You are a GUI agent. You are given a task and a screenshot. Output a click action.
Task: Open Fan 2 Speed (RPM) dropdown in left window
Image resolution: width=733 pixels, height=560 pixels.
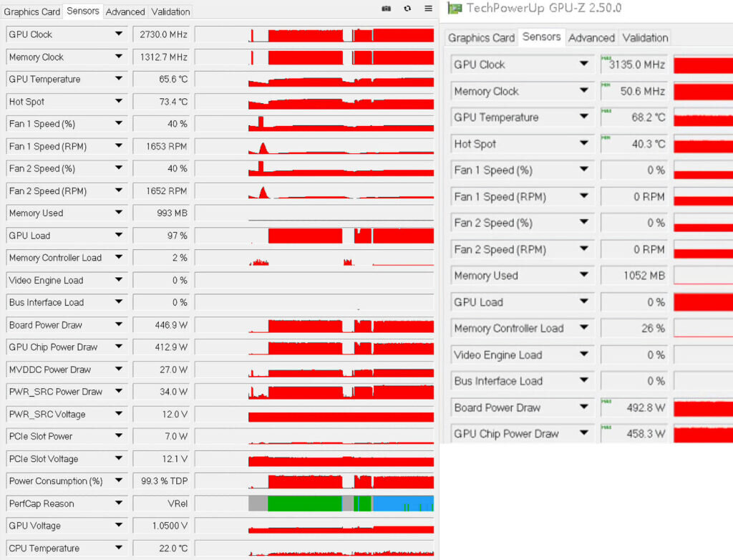click(x=119, y=190)
